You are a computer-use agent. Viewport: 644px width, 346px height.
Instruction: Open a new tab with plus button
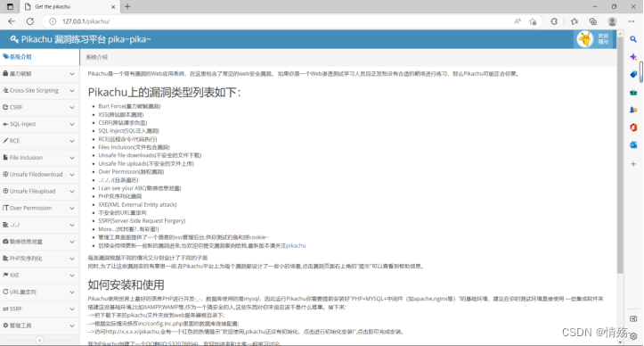point(127,6)
